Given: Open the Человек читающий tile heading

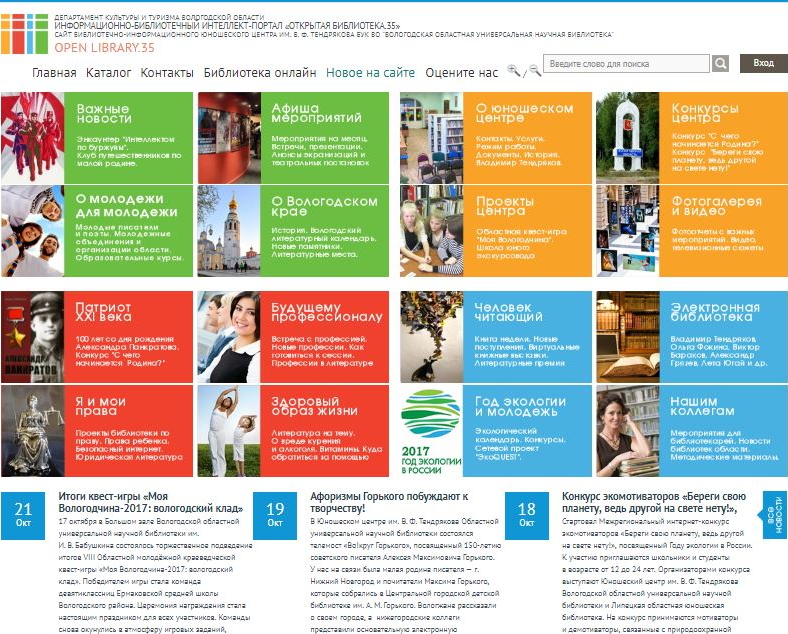Looking at the screenshot, I should pos(509,312).
